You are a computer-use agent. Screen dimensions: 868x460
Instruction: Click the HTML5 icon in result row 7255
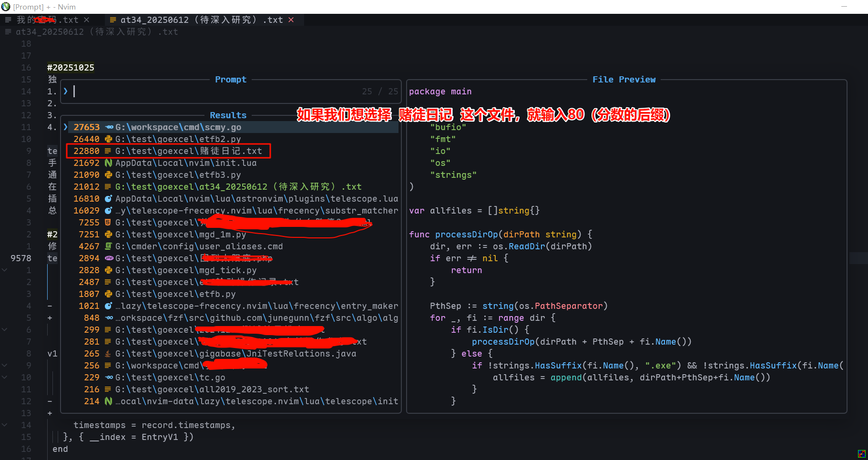108,223
